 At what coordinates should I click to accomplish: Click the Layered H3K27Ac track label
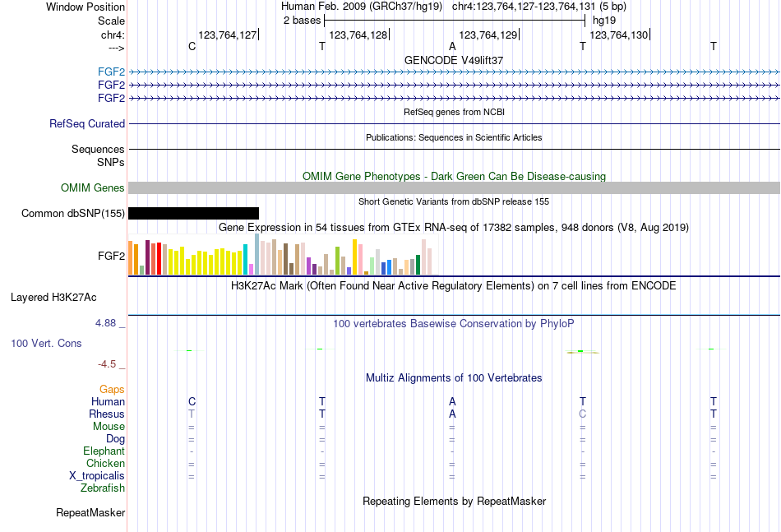[53, 298]
